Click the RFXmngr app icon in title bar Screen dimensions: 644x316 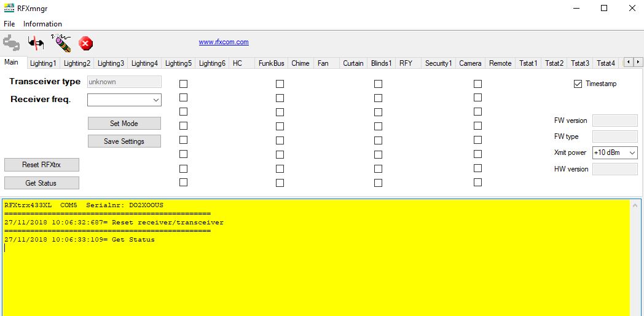[9, 8]
